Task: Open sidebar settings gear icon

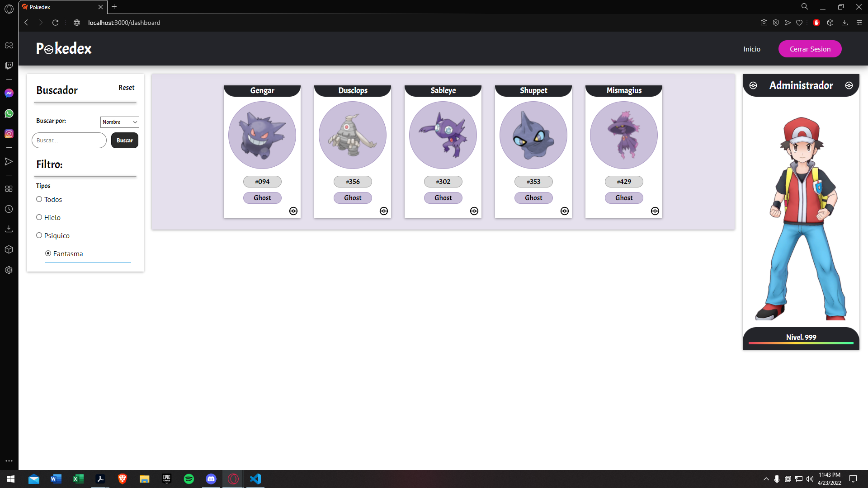Action: (x=9, y=270)
